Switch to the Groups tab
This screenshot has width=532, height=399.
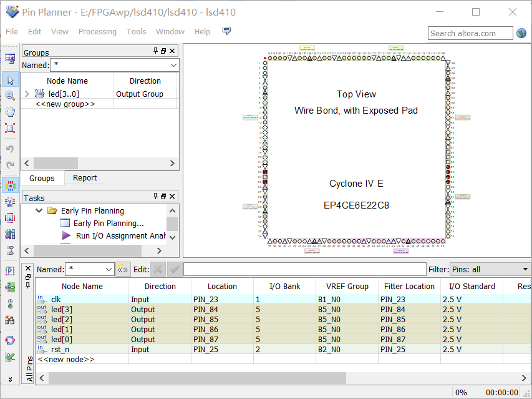click(x=42, y=179)
